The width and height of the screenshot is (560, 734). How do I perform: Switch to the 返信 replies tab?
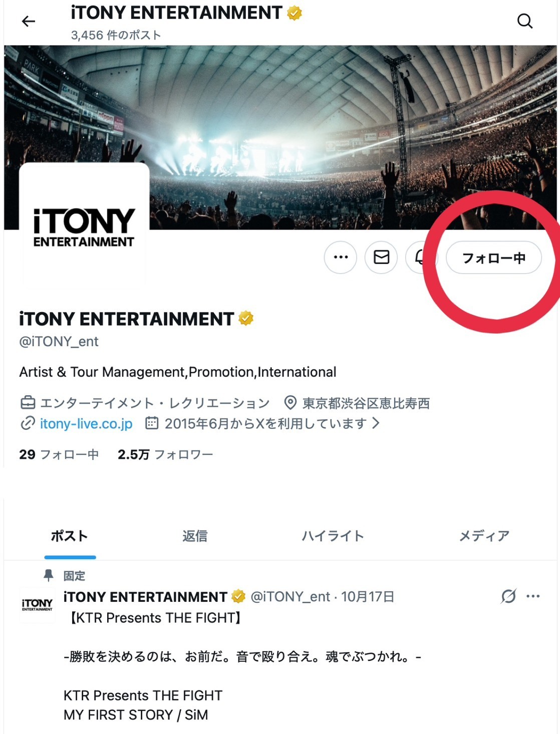[195, 536]
